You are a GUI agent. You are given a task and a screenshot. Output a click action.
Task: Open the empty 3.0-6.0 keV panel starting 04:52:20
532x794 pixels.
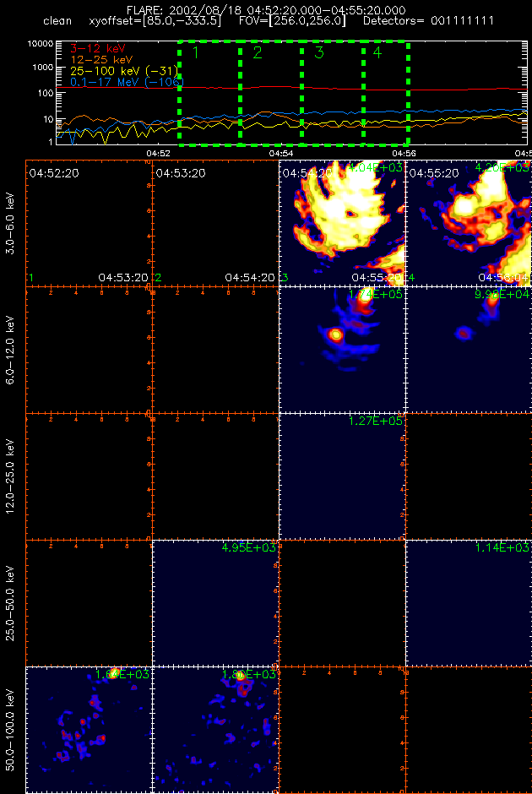[89, 223]
